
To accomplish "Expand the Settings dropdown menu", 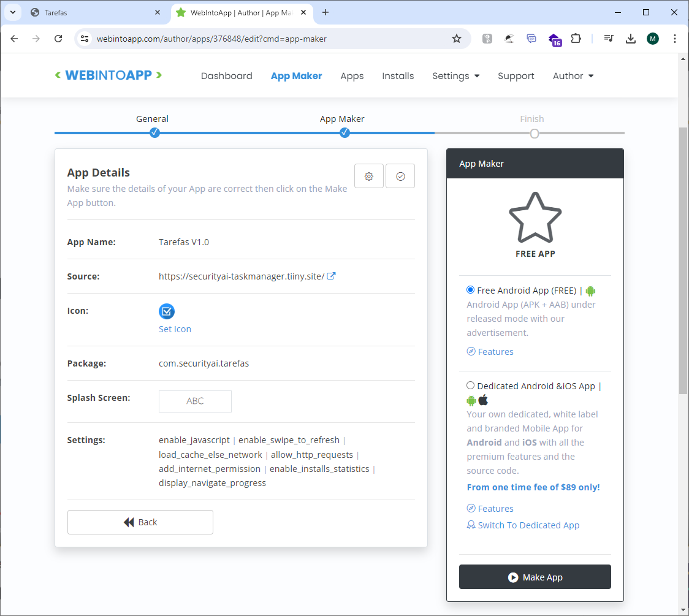I will click(x=455, y=76).
